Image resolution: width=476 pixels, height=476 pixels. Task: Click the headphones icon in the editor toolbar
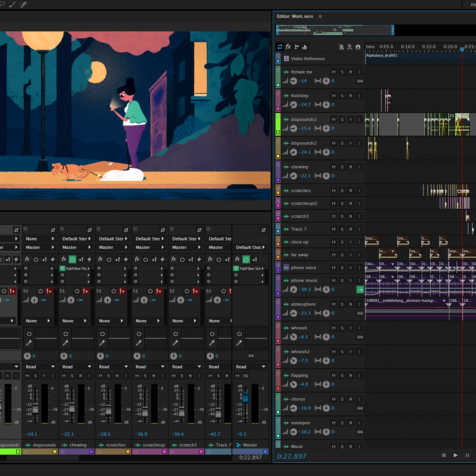[358, 47]
